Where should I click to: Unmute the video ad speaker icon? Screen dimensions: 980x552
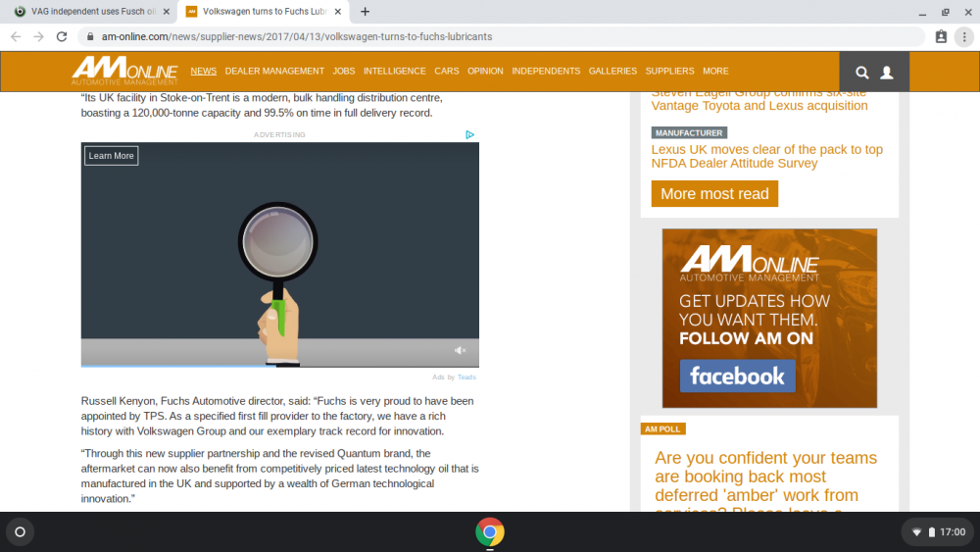tap(460, 351)
